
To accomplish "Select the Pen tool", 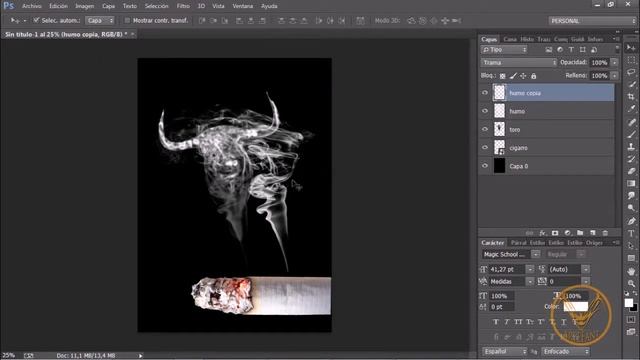I will click(x=631, y=221).
